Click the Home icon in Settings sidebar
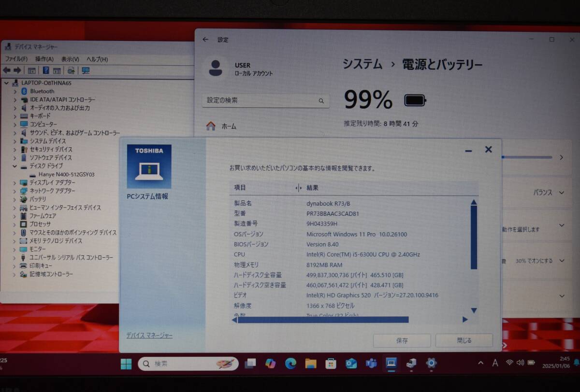Image resolution: width=580 pixels, height=392 pixels. (211, 126)
